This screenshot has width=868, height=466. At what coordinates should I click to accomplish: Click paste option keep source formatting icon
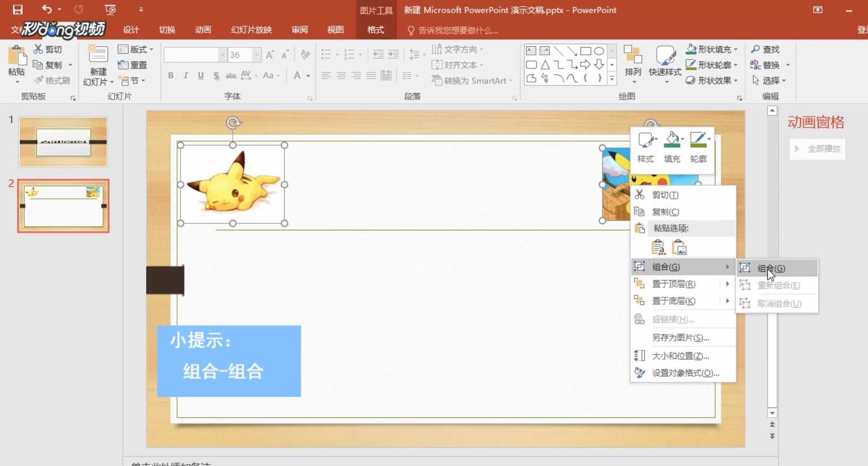point(659,247)
